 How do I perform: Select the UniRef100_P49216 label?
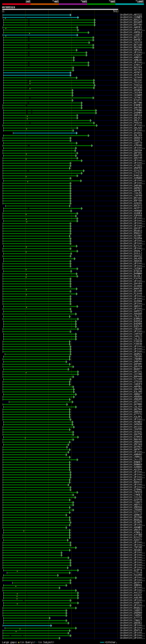tap(131, 85)
